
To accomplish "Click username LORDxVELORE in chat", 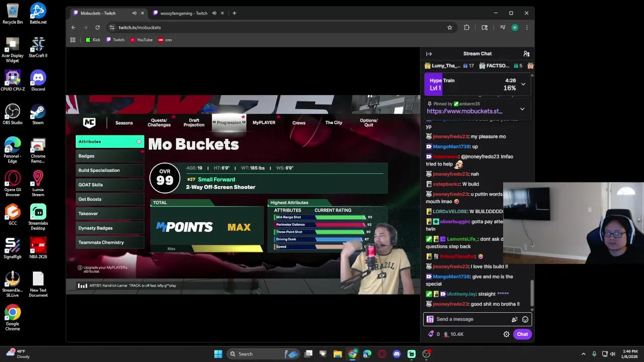I will click(x=450, y=212).
